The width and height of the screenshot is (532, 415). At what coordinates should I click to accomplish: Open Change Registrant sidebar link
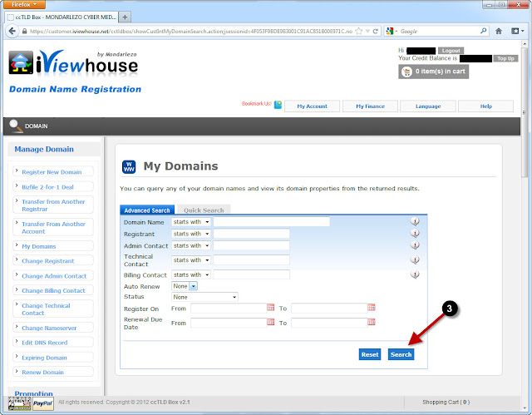pyautogui.click(x=48, y=261)
